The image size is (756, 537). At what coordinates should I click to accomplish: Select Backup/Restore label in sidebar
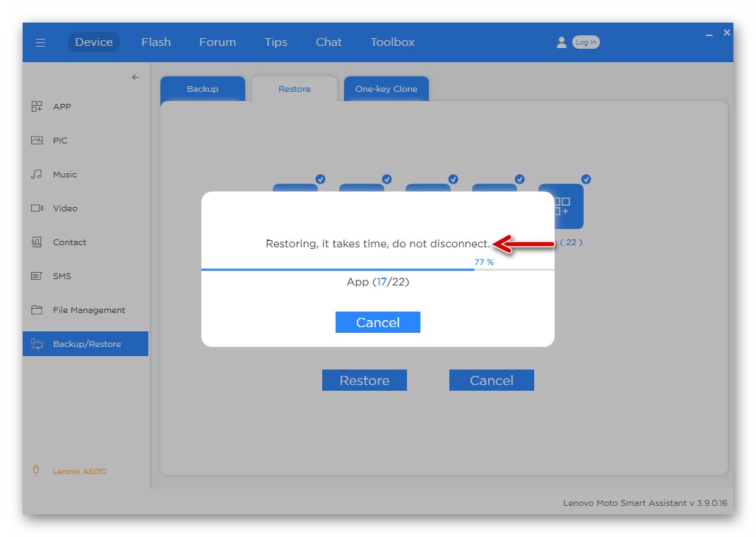coord(87,344)
